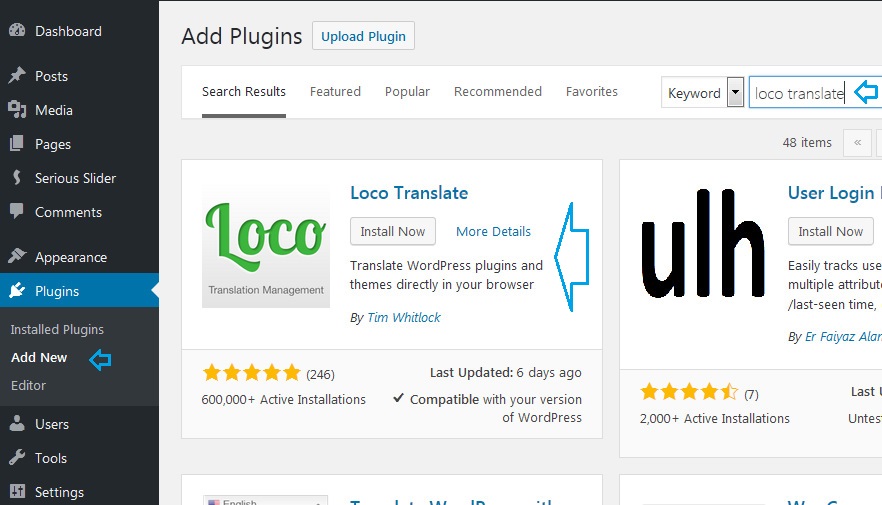Click the Posts pushpin icon
882x505 pixels.
17,75
